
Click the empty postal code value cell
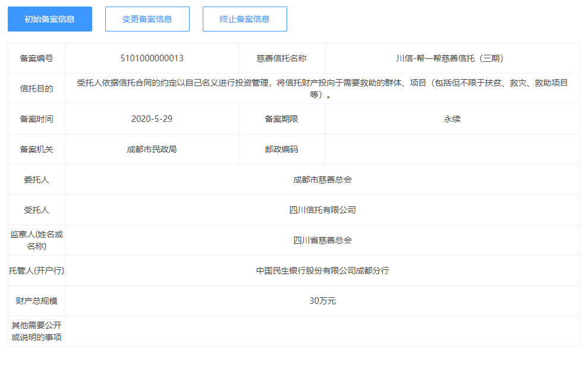[452, 149]
